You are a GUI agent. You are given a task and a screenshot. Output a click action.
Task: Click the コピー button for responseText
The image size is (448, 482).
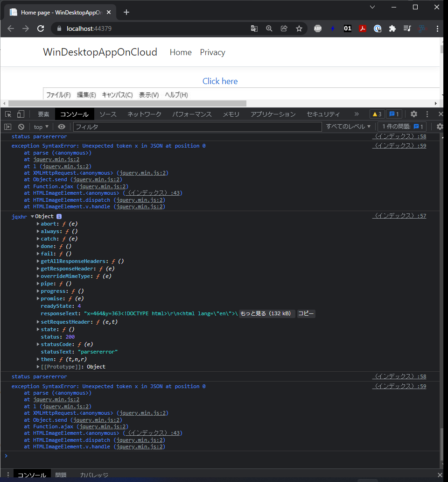coord(306,314)
